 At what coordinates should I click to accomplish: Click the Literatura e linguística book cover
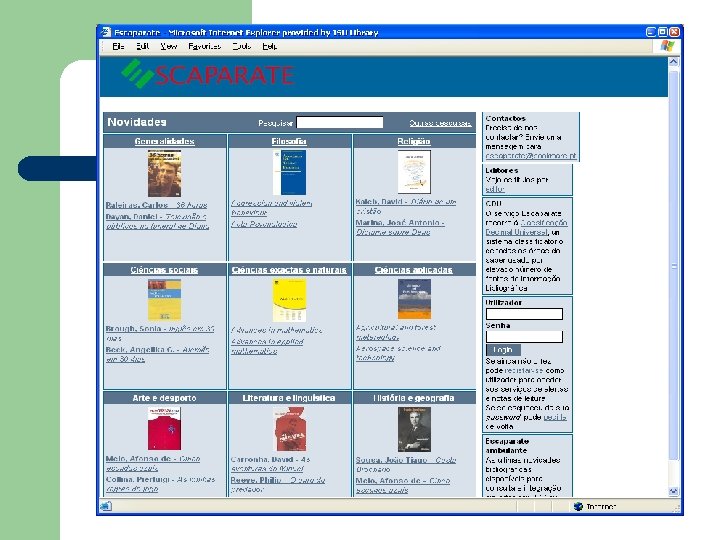pyautogui.click(x=289, y=429)
